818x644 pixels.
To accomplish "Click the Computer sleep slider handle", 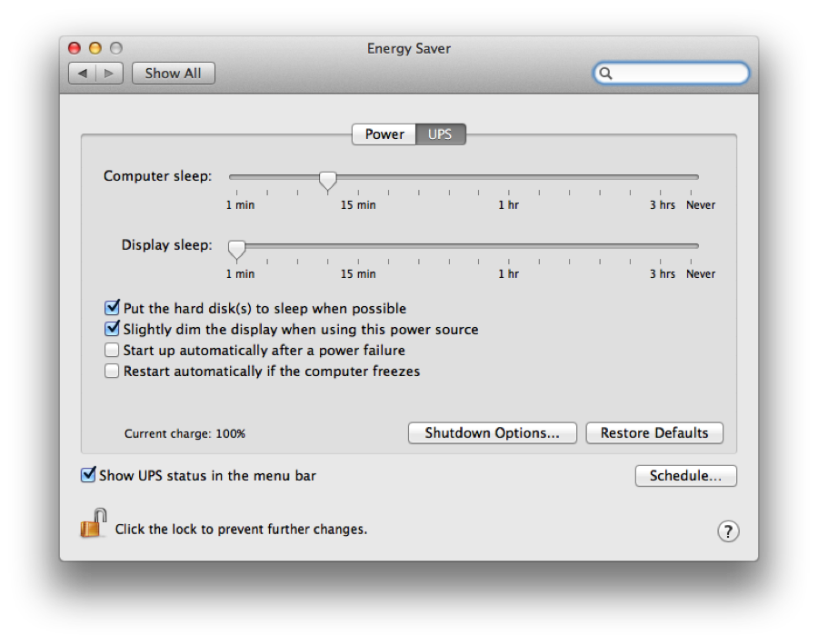I will (327, 180).
